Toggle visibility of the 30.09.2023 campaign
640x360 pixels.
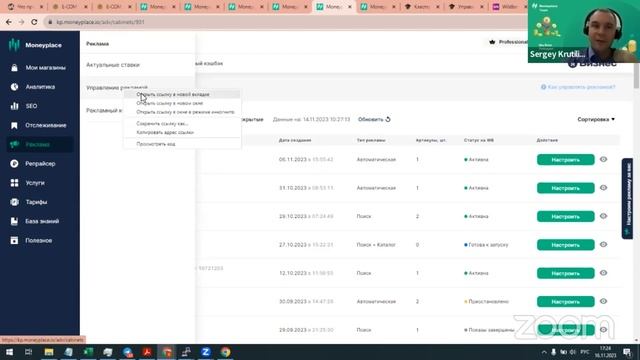tap(603, 301)
